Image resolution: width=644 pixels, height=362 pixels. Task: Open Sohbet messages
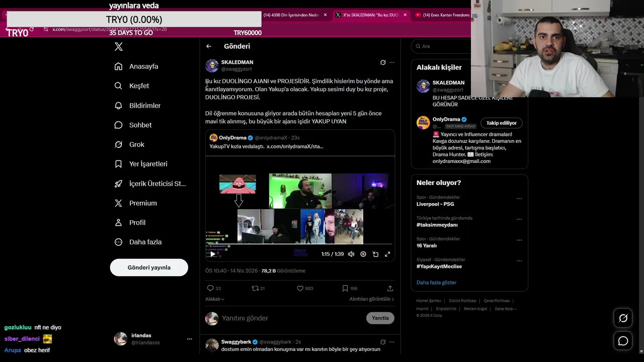(133, 125)
